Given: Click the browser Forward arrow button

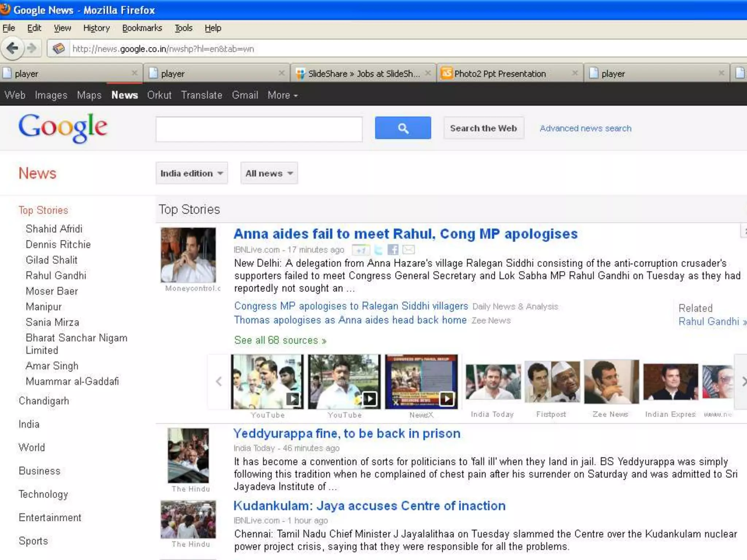Looking at the screenshot, I should pyautogui.click(x=32, y=48).
